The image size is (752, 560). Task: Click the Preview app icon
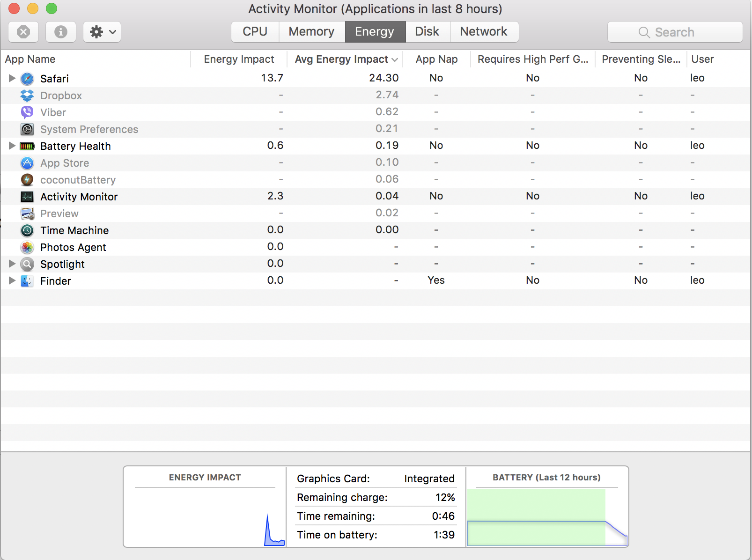[x=27, y=214]
